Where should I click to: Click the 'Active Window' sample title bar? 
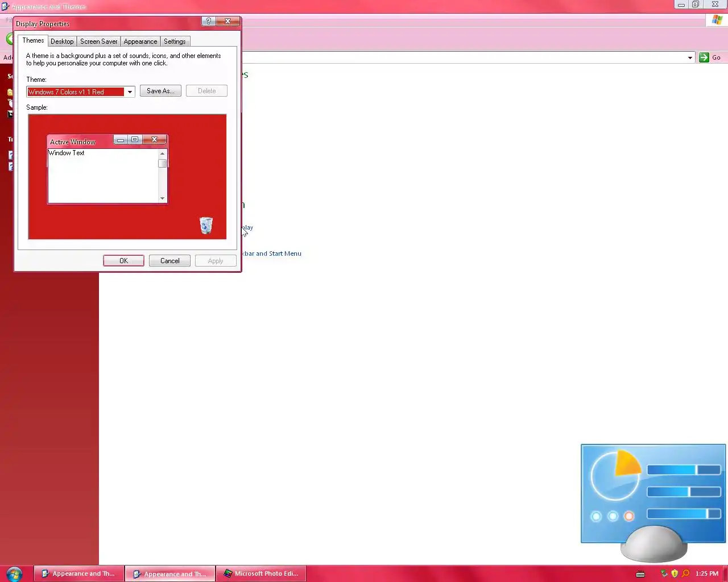[107, 141]
